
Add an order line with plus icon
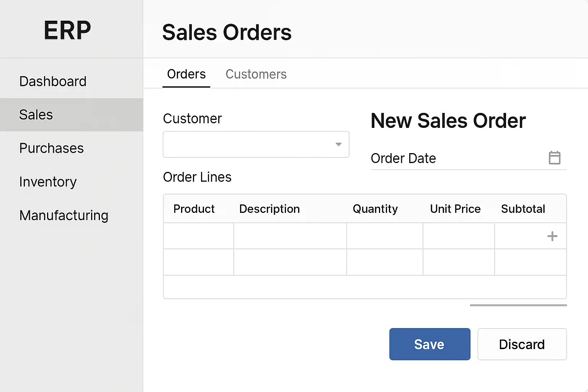tap(552, 236)
